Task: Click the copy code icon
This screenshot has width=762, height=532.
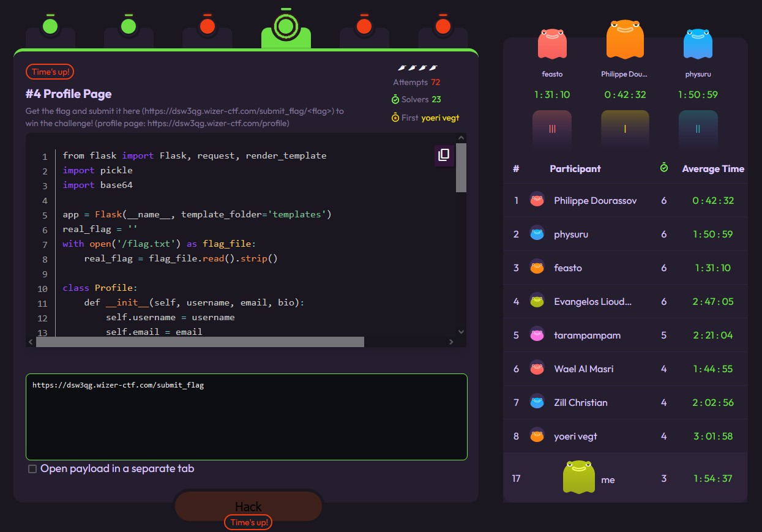Action: pyautogui.click(x=444, y=155)
